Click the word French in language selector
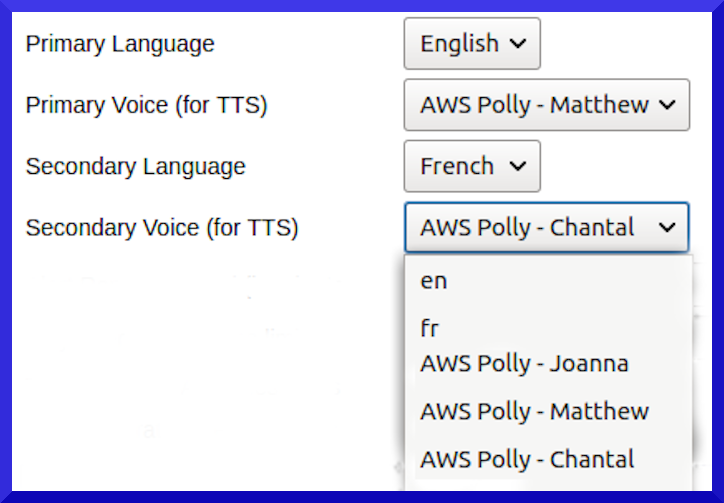 (x=457, y=166)
